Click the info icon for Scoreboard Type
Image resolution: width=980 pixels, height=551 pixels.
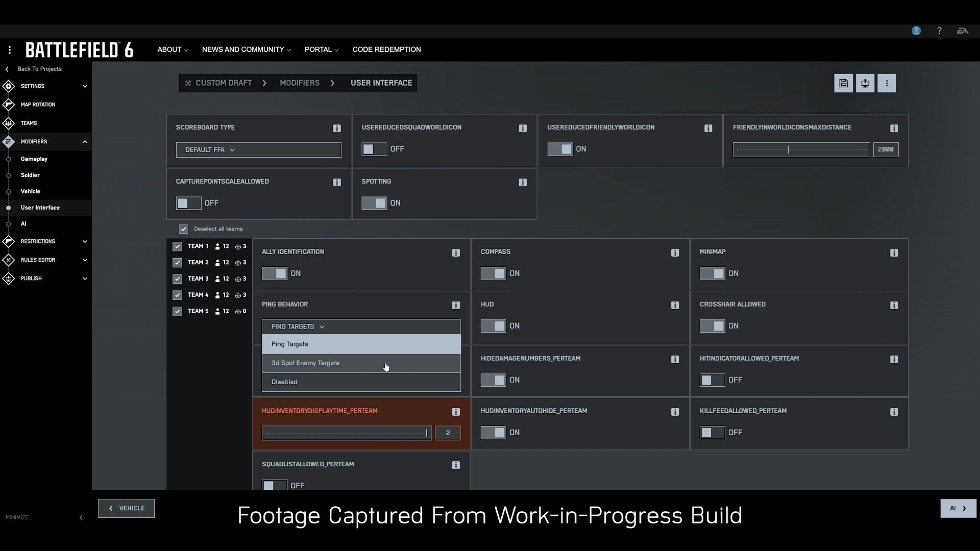click(337, 128)
